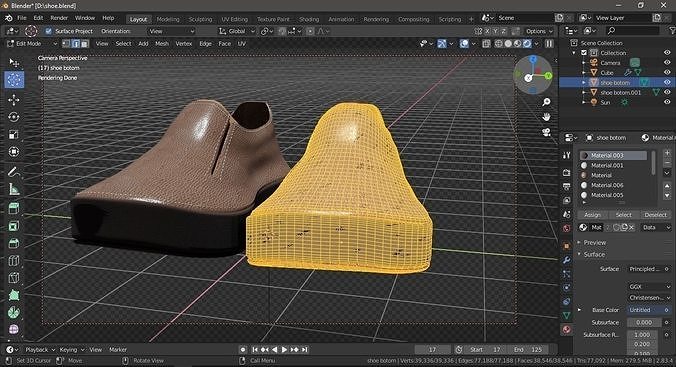
Task: Click the Subsurface value slider
Action: pyautogui.click(x=644, y=322)
